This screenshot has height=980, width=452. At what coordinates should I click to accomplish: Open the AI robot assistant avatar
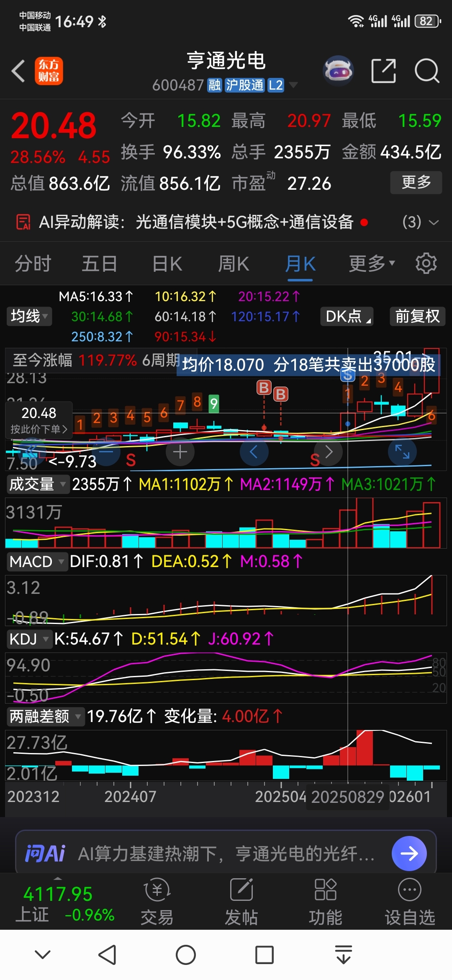[x=339, y=71]
